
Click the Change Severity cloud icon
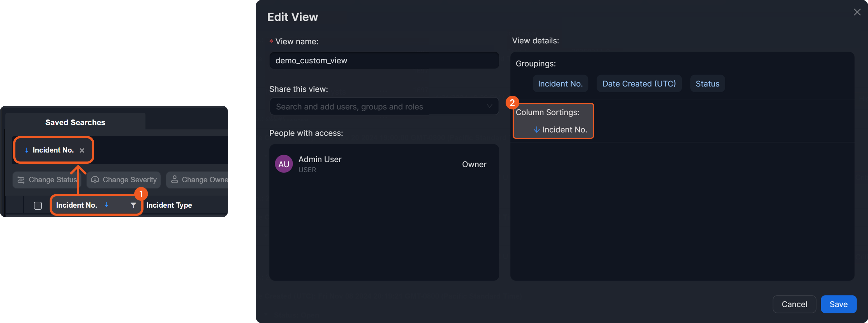click(95, 180)
